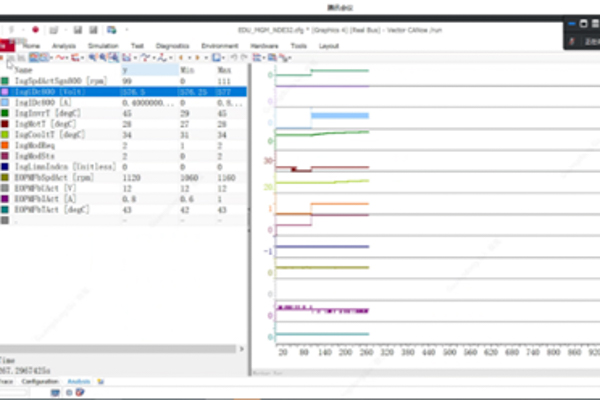Switch to the Trace desktop tab at bottom
The height and width of the screenshot is (400, 600).
tap(7, 382)
